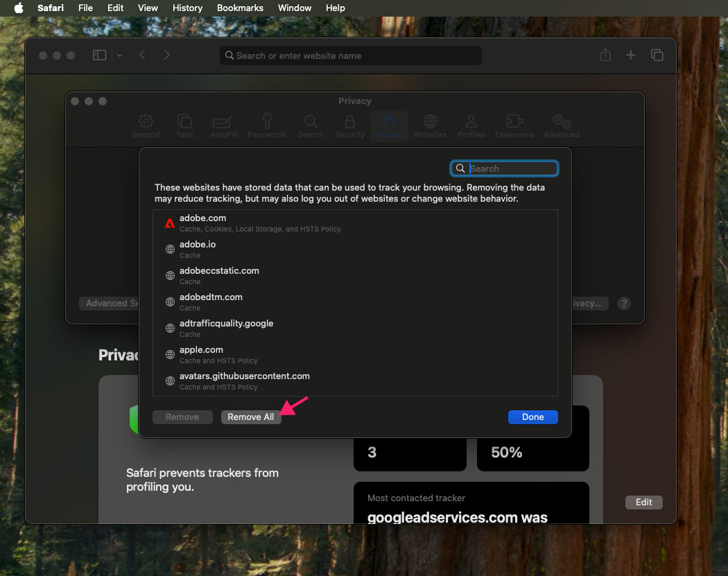This screenshot has height=576, width=728.
Task: Click the globe icon beside adobe.io
Action: click(x=170, y=250)
